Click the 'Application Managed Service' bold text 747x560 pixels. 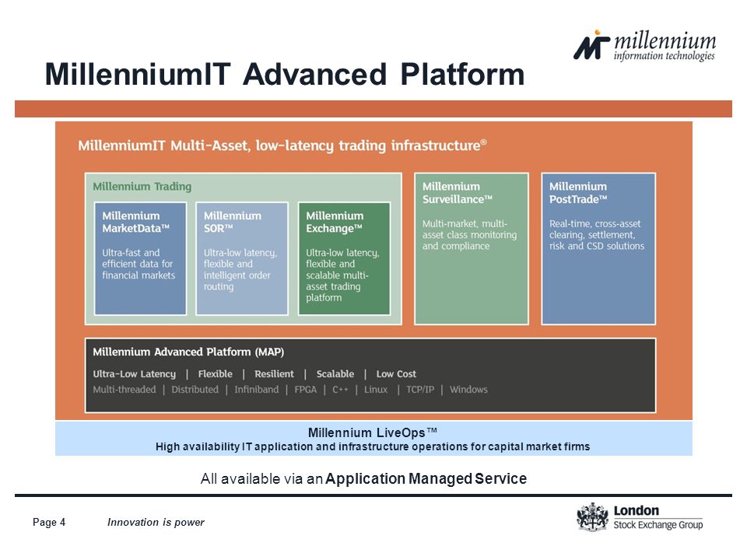pyautogui.click(x=426, y=478)
